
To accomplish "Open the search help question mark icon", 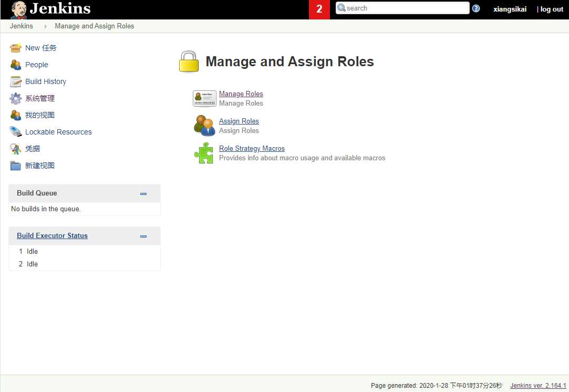I will [x=476, y=8].
